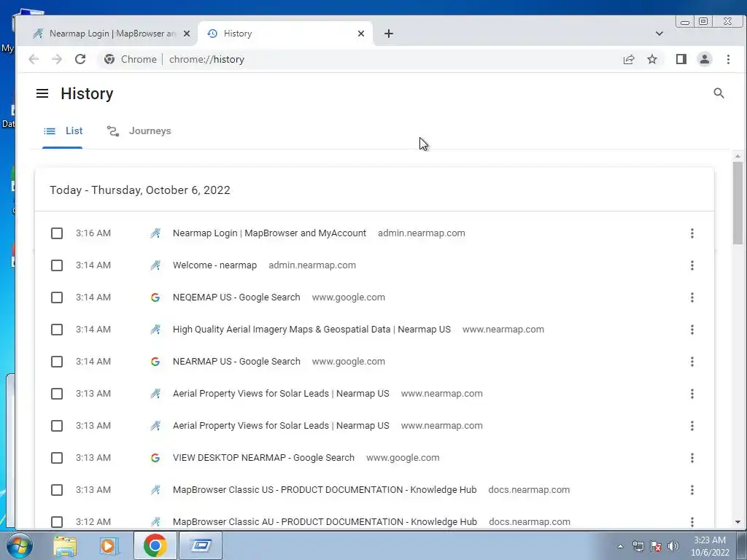Screen dimensions: 747x560
Task: Open actions menu for High Quality Aerial Imagery
Action: pos(692,330)
